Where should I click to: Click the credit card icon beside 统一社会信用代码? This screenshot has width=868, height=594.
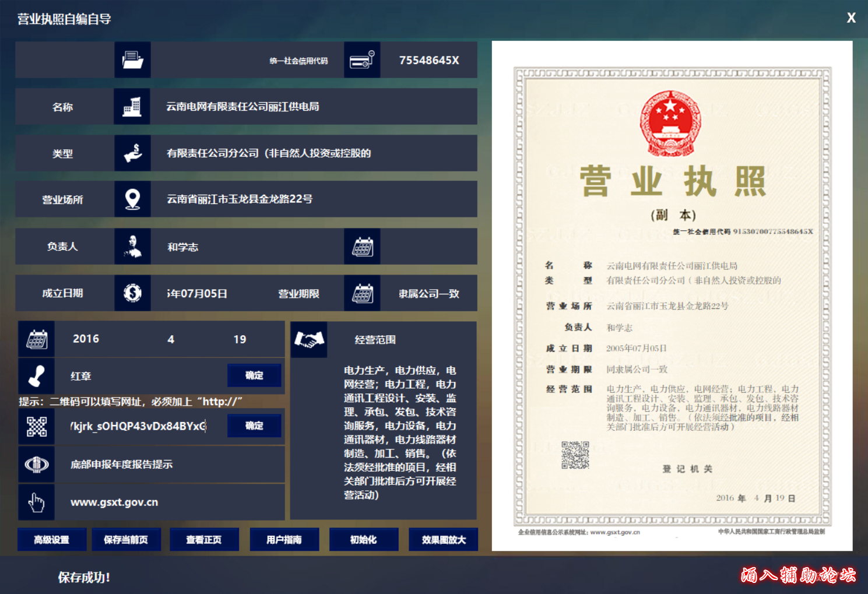click(x=362, y=60)
